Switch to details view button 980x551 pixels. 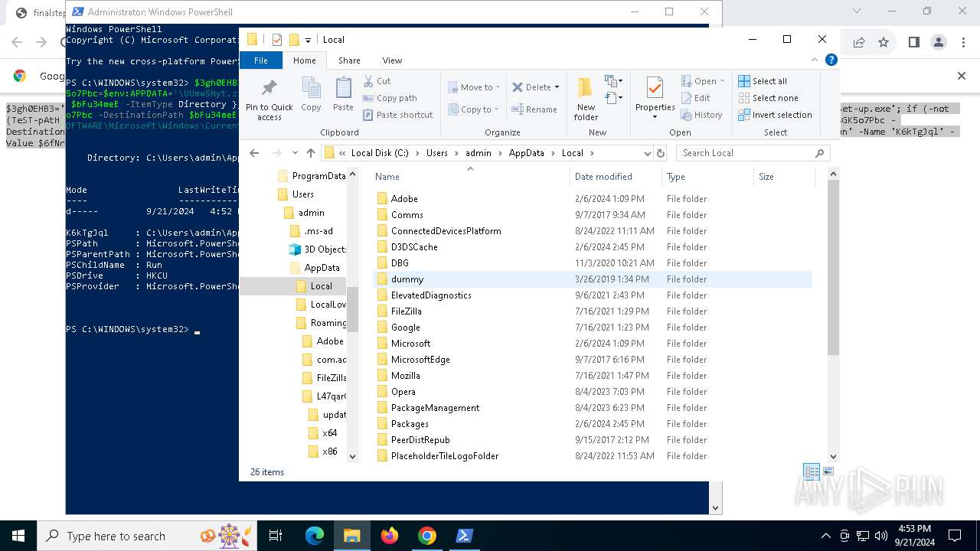pos(812,471)
